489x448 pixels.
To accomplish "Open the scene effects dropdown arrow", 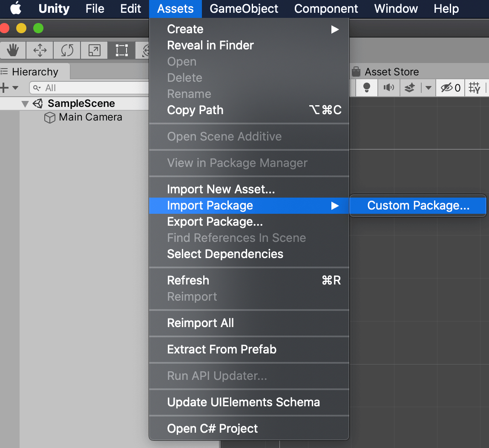I will tap(429, 88).
